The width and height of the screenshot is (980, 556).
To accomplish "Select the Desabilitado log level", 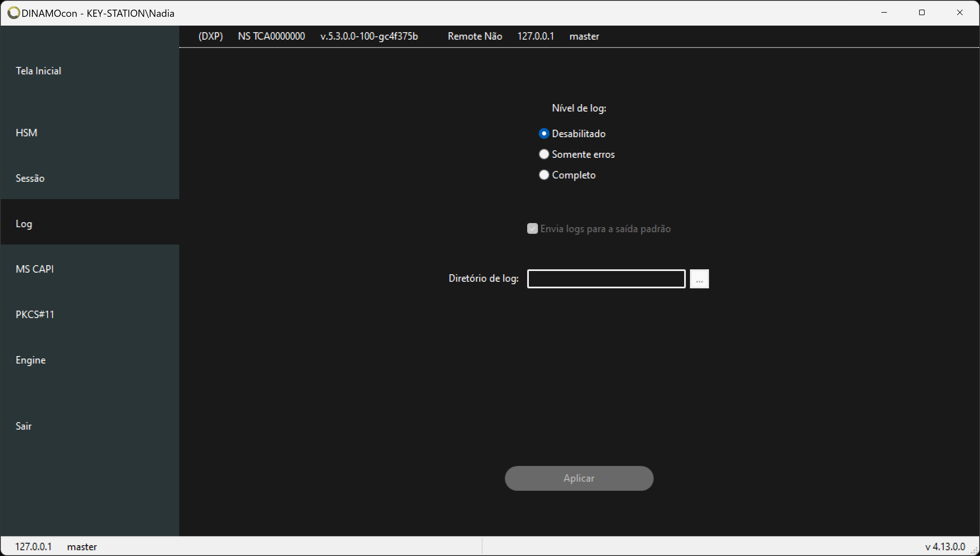I will [x=572, y=134].
